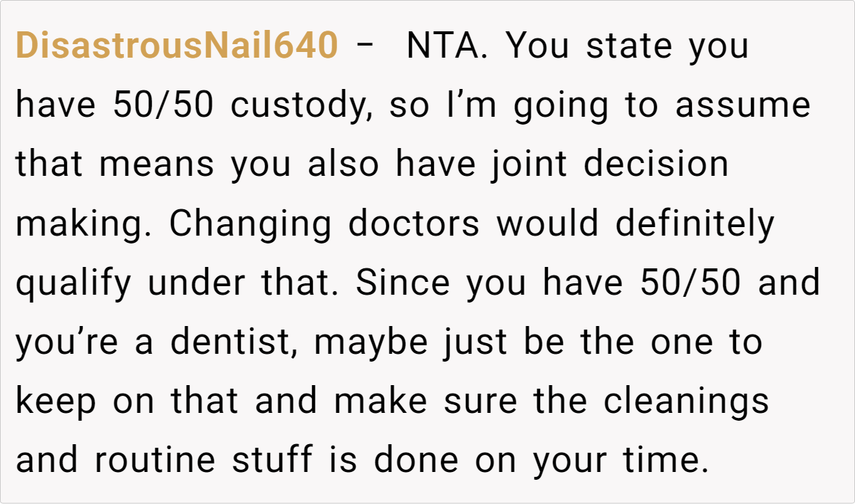Click the word "keep"
Viewport: 855px width, 504px height.
point(56,402)
